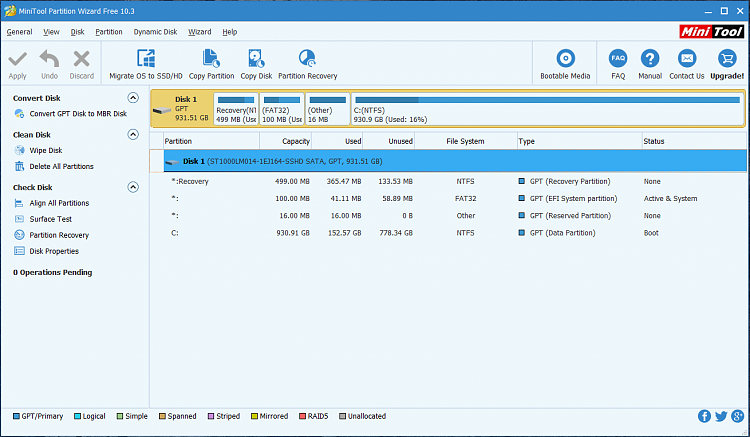Open the Dynamic Disk menu
The height and width of the screenshot is (437, 750).
[155, 32]
